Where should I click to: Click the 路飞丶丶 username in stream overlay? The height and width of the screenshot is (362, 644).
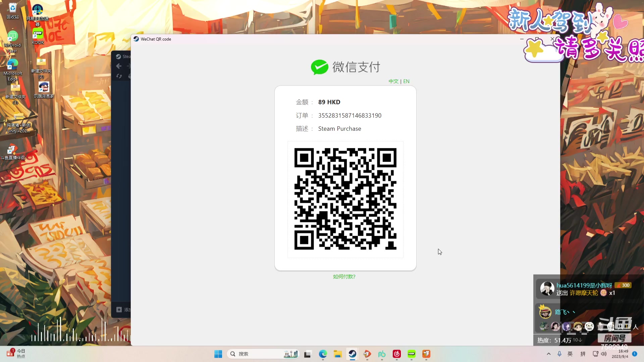(x=565, y=312)
